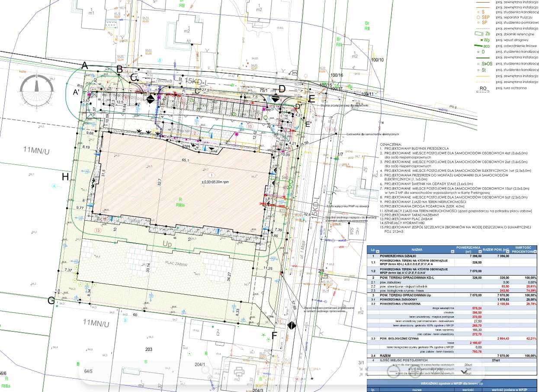Click "13.PROJEKTOWANY PLAC ZABAW" legend line

click(x=407, y=219)
